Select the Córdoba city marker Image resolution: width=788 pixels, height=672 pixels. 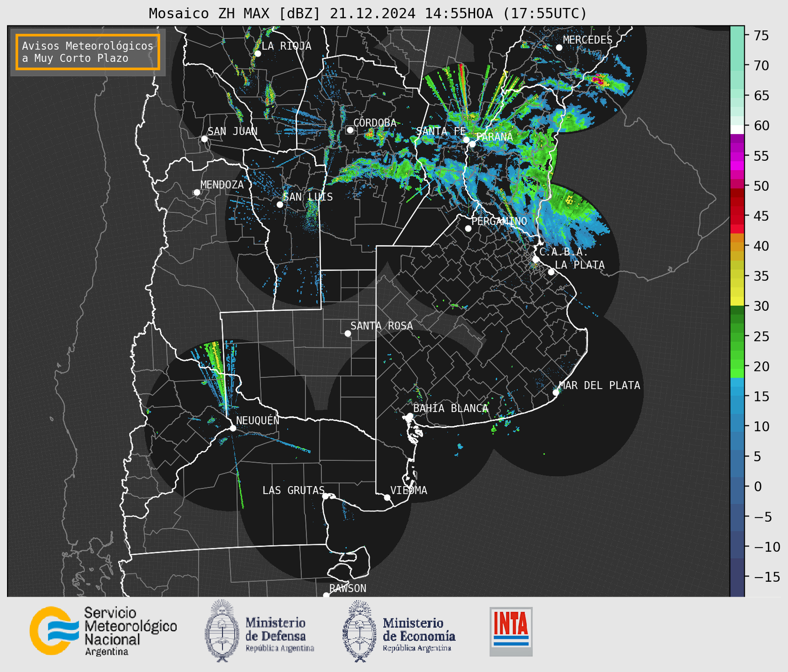350,130
